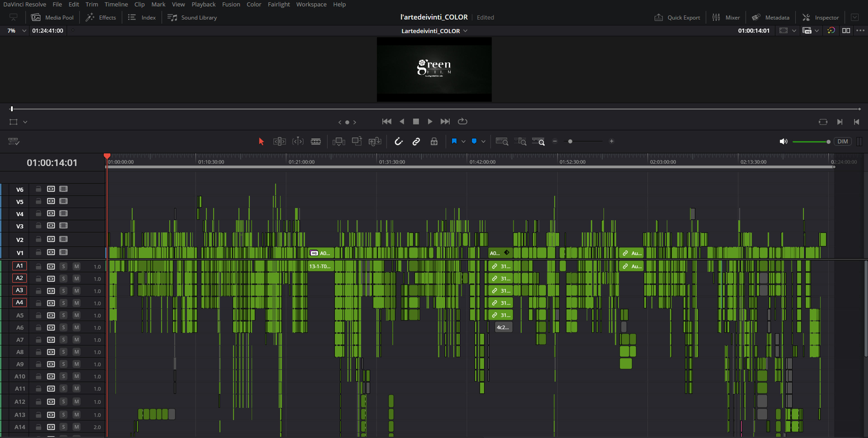Image resolution: width=868 pixels, height=438 pixels.
Task: Add a blue Marker
Action: click(474, 141)
